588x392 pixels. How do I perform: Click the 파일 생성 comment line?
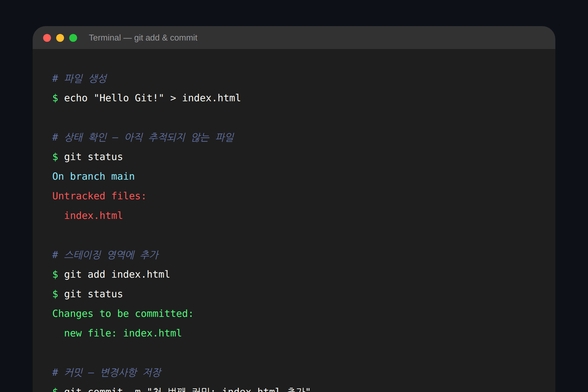pyautogui.click(x=80, y=78)
